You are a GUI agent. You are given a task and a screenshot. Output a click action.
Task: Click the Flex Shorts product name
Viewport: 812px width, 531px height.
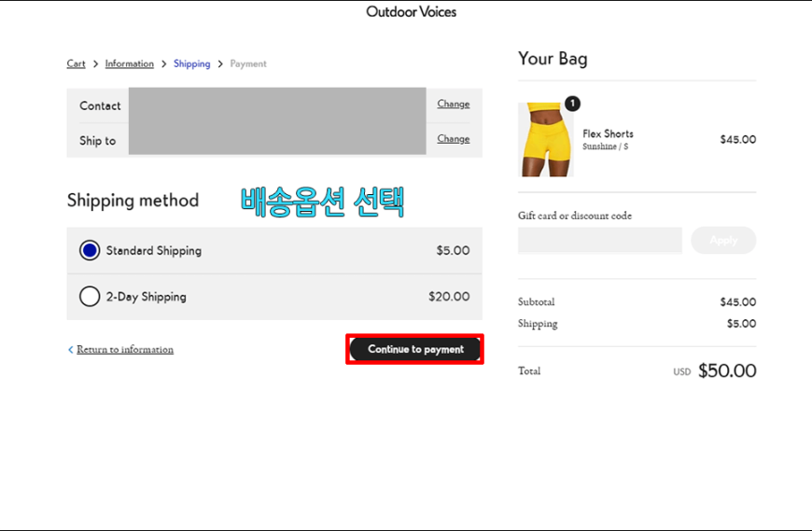click(608, 133)
